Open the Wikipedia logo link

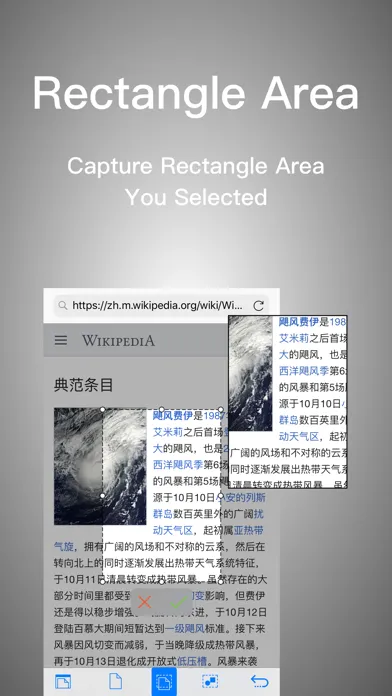click(118, 340)
